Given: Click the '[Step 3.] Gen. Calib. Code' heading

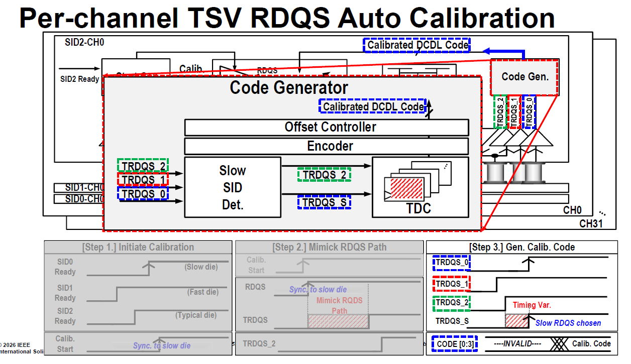Looking at the screenshot, I should tap(521, 247).
